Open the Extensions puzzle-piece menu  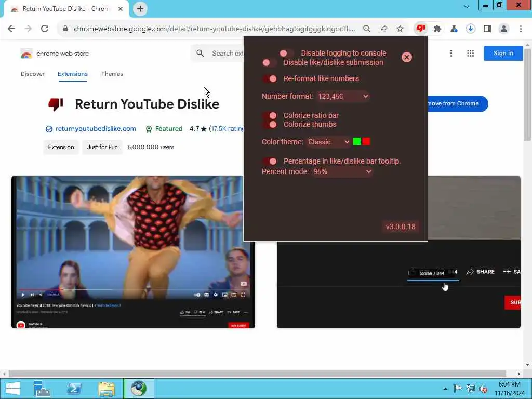(437, 29)
